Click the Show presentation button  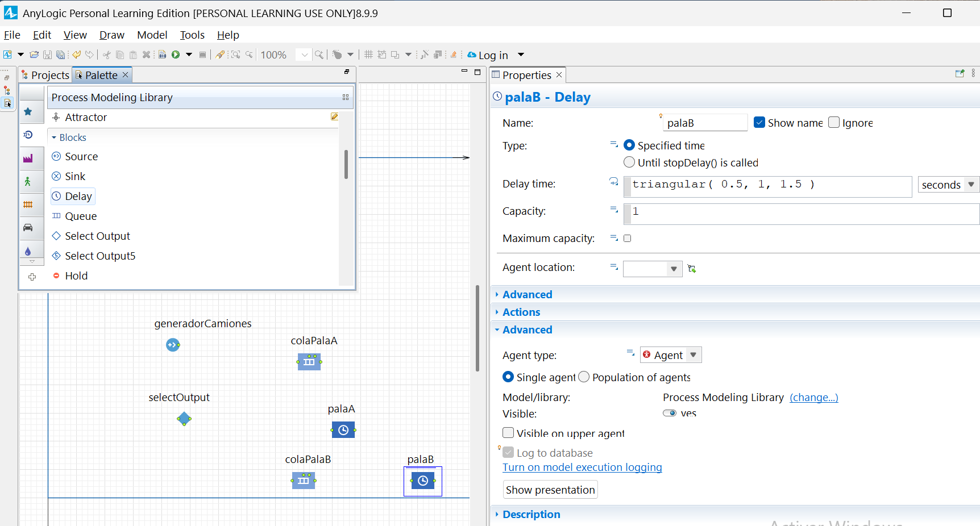(x=550, y=490)
